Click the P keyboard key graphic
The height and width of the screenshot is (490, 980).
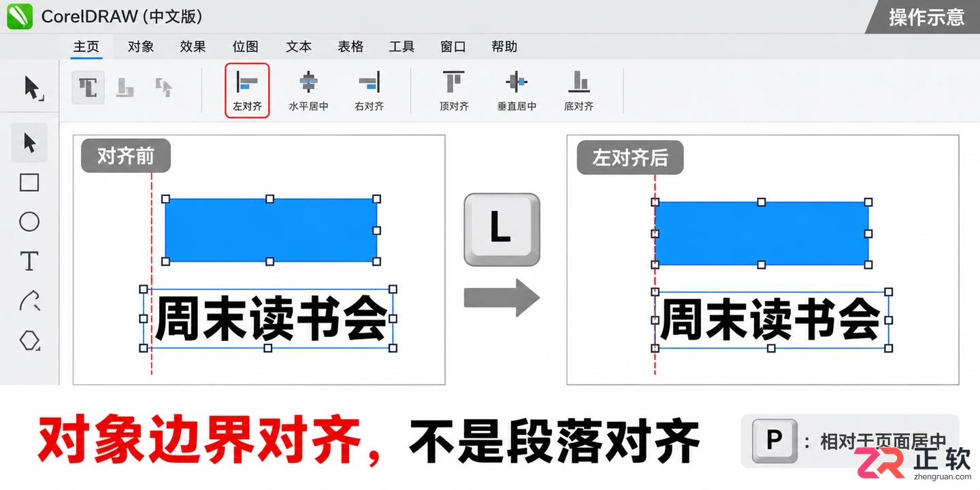(774, 440)
